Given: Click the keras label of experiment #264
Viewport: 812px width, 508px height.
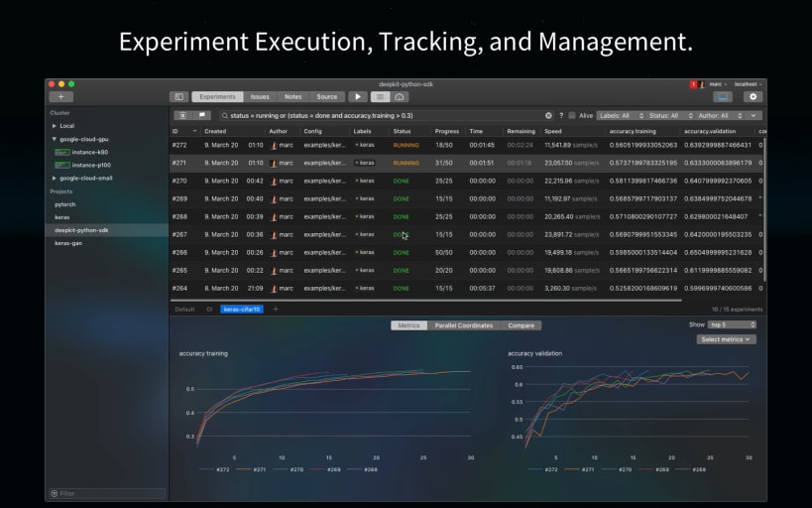Looking at the screenshot, I should click(x=365, y=288).
